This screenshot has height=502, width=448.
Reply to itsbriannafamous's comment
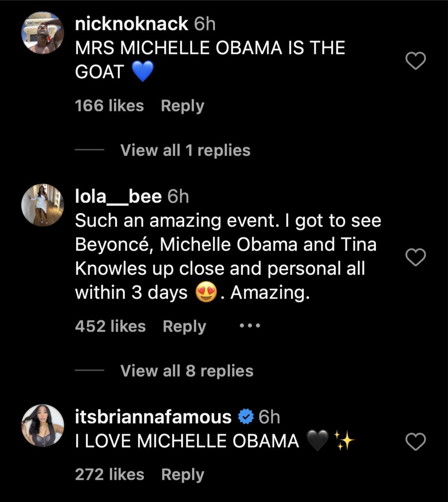click(183, 474)
